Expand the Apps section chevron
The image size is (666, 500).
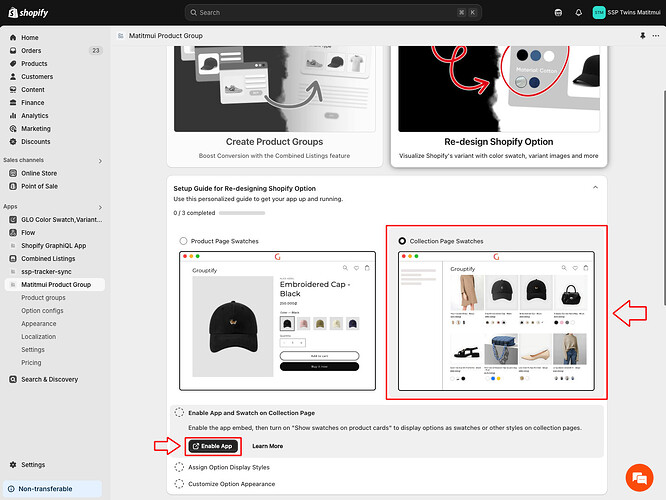click(100, 206)
